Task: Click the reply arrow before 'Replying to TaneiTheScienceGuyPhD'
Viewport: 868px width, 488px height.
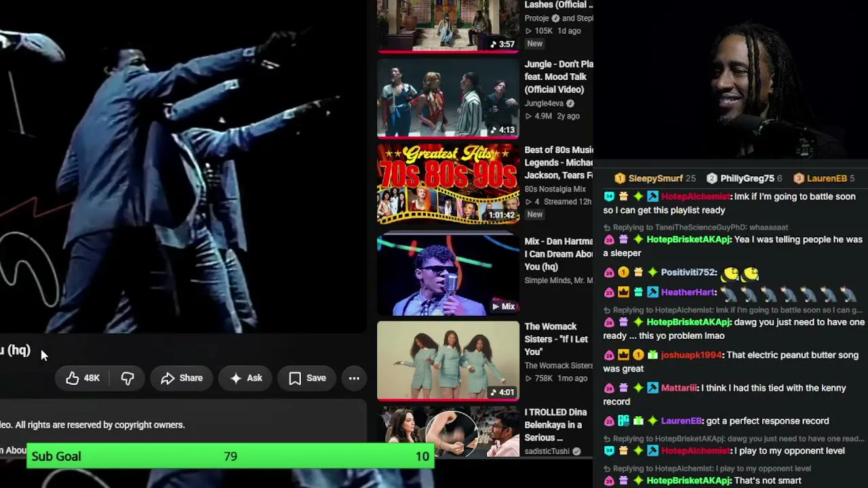Action: [x=607, y=228]
